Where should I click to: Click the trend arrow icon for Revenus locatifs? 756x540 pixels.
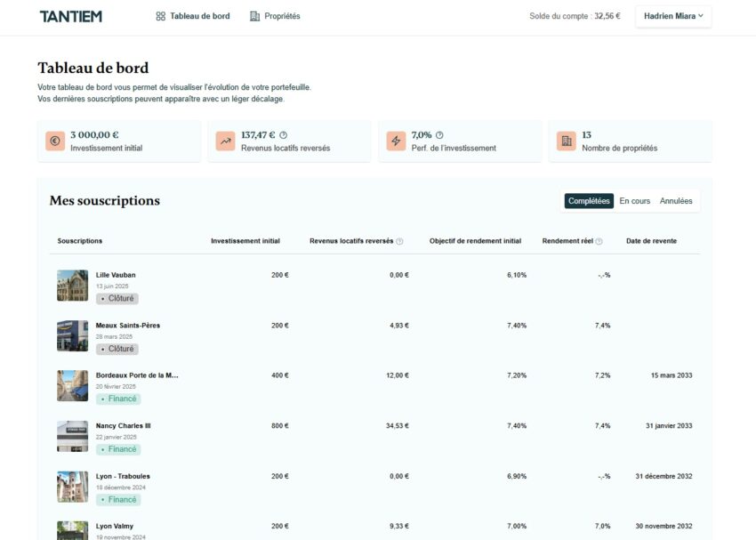point(225,141)
